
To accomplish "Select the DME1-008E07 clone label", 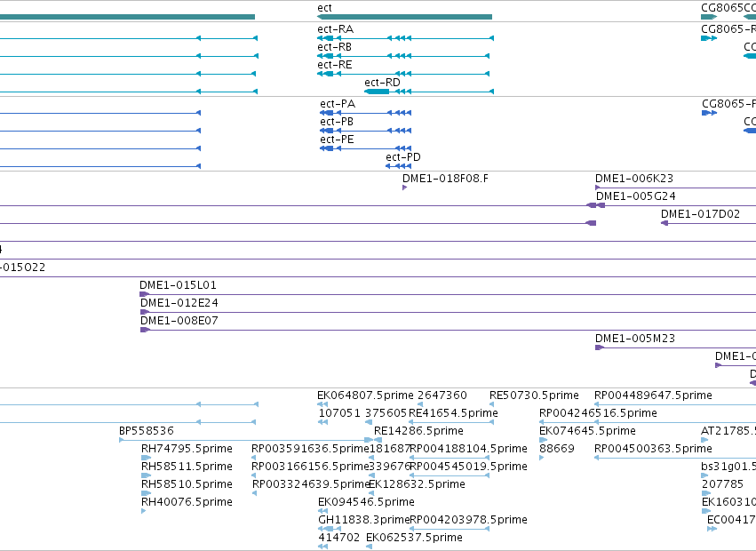I will [179, 322].
